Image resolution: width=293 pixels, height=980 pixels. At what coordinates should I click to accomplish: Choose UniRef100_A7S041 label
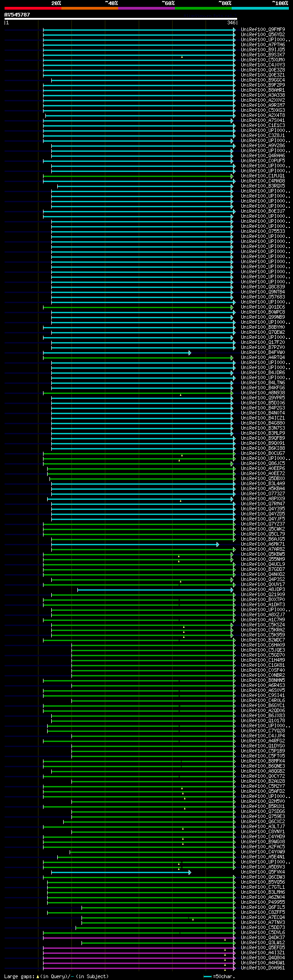263,120
